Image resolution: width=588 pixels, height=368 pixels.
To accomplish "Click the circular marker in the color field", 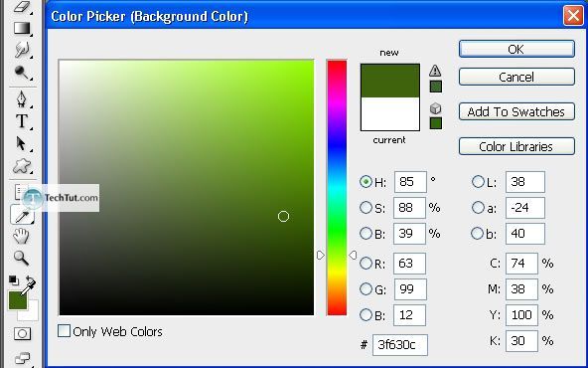I will pyautogui.click(x=283, y=216).
